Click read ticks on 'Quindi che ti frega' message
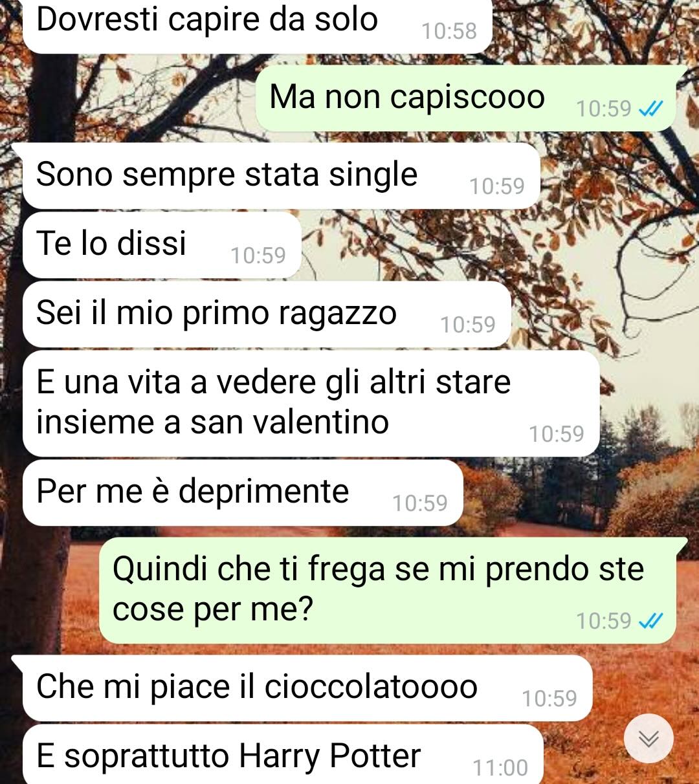The width and height of the screenshot is (699, 784). tap(650, 622)
